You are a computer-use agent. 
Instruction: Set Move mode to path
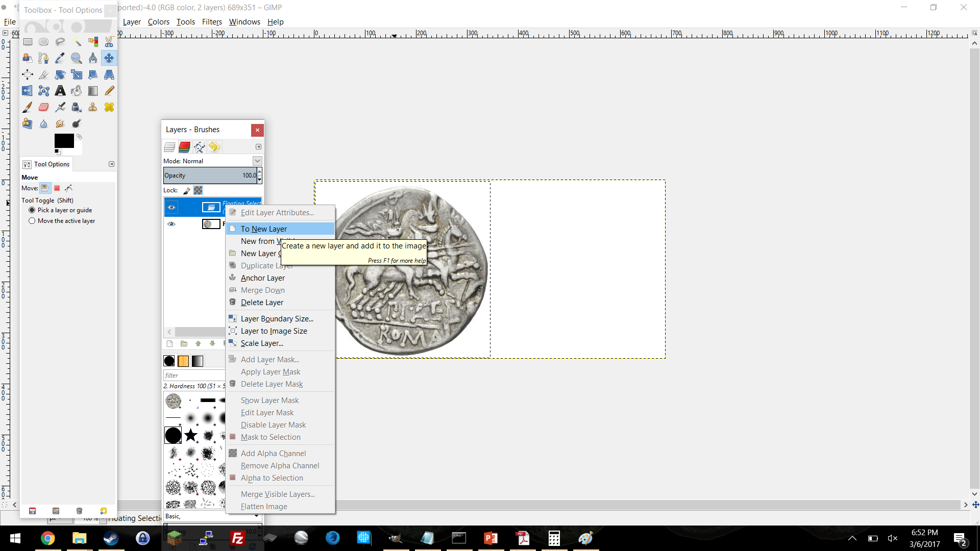pyautogui.click(x=68, y=188)
